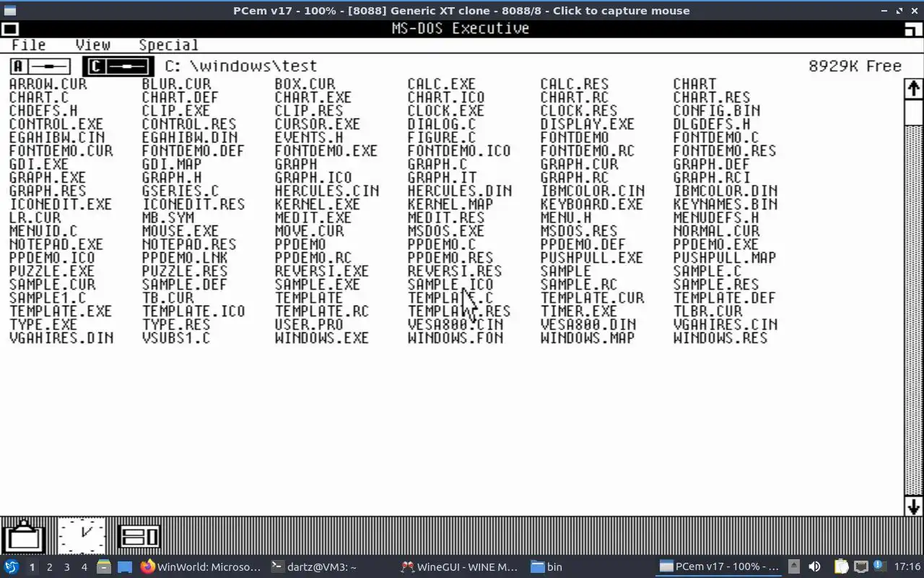
Task: Select the file ARROW.CUR
Action: click(48, 84)
